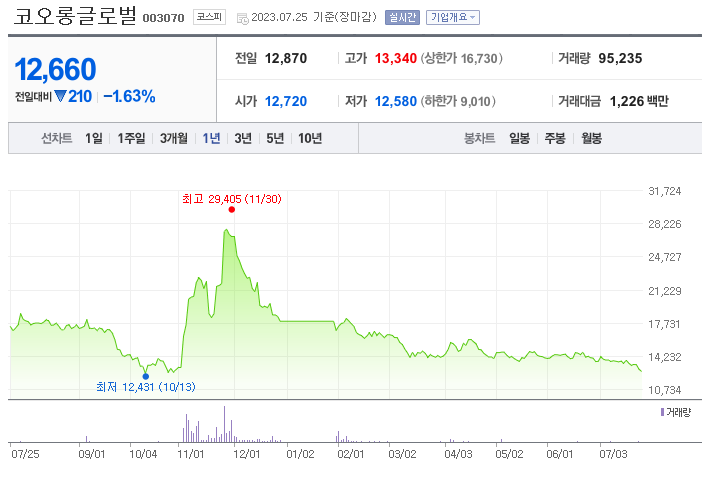Switch to 주봉 candlestick chart
The width and height of the screenshot is (702, 481).
pos(555,138)
